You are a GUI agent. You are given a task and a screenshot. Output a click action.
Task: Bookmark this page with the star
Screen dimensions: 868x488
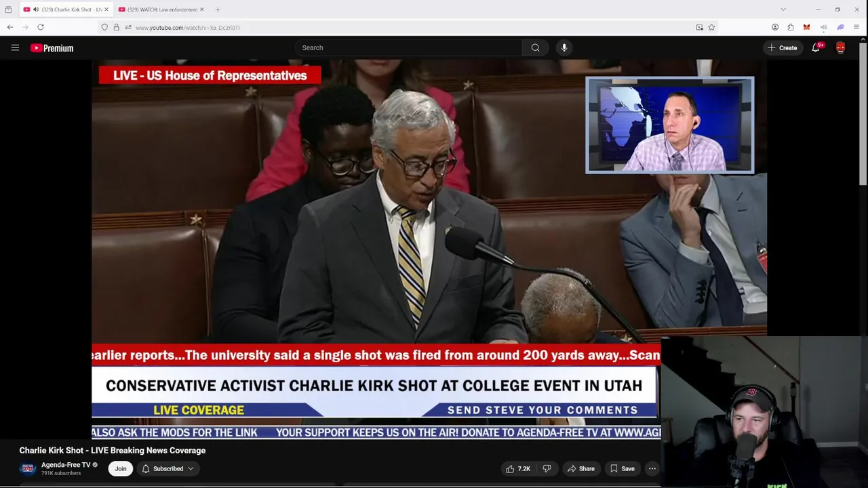(711, 27)
